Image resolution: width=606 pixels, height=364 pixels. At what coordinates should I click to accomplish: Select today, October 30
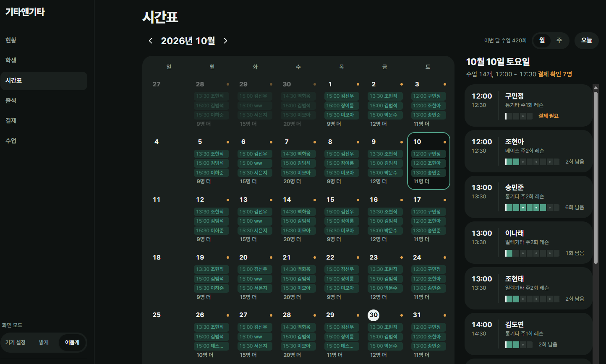[374, 315]
